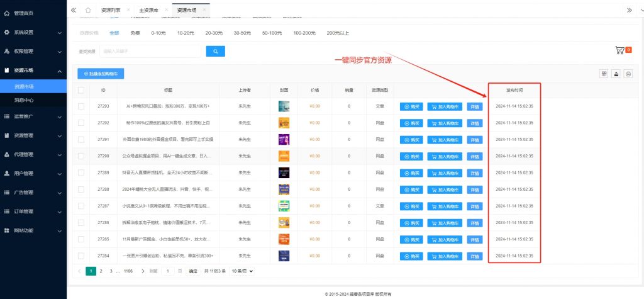Click the cover thumbnail of row 27284
The height and width of the screenshot is (299, 644).
pos(284,256)
